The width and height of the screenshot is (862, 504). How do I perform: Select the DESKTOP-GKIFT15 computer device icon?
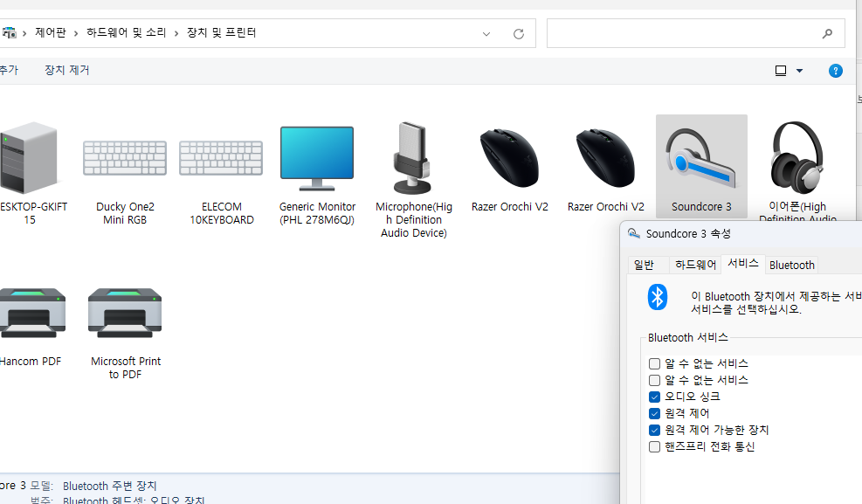30,159
